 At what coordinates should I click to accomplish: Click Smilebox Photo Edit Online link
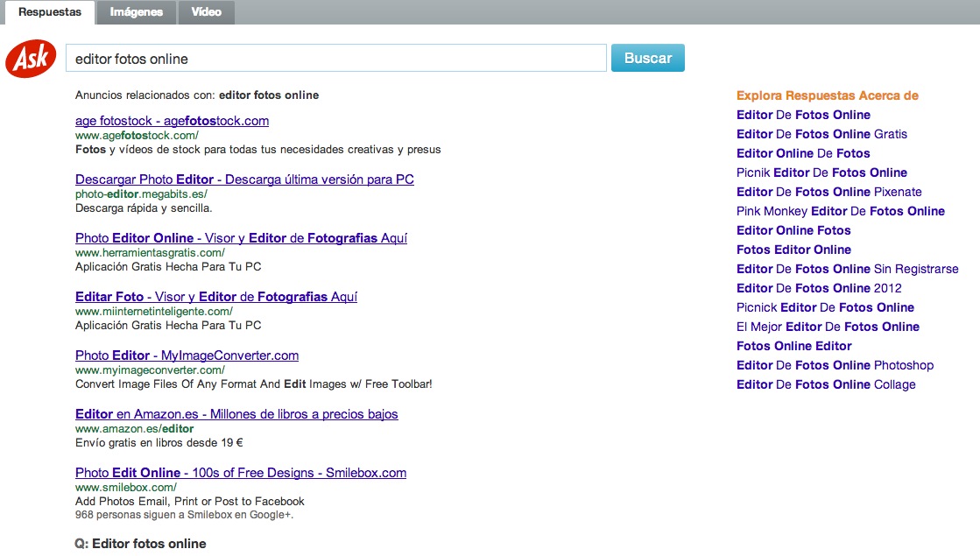[x=241, y=473]
